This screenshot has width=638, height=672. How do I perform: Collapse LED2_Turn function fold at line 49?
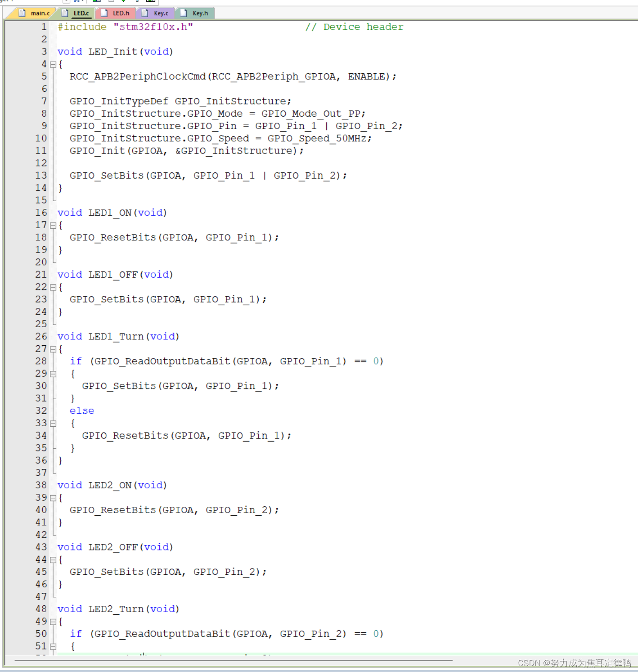pyautogui.click(x=53, y=622)
